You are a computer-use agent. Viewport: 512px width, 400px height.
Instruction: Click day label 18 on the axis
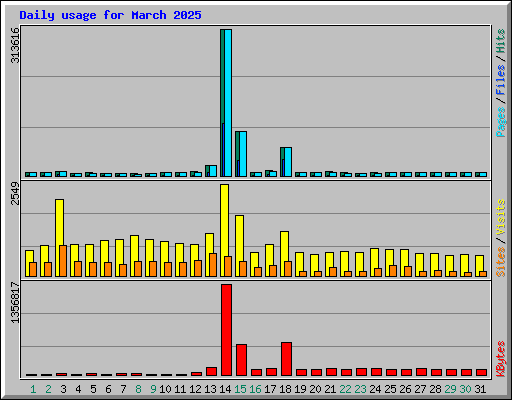click(285, 389)
